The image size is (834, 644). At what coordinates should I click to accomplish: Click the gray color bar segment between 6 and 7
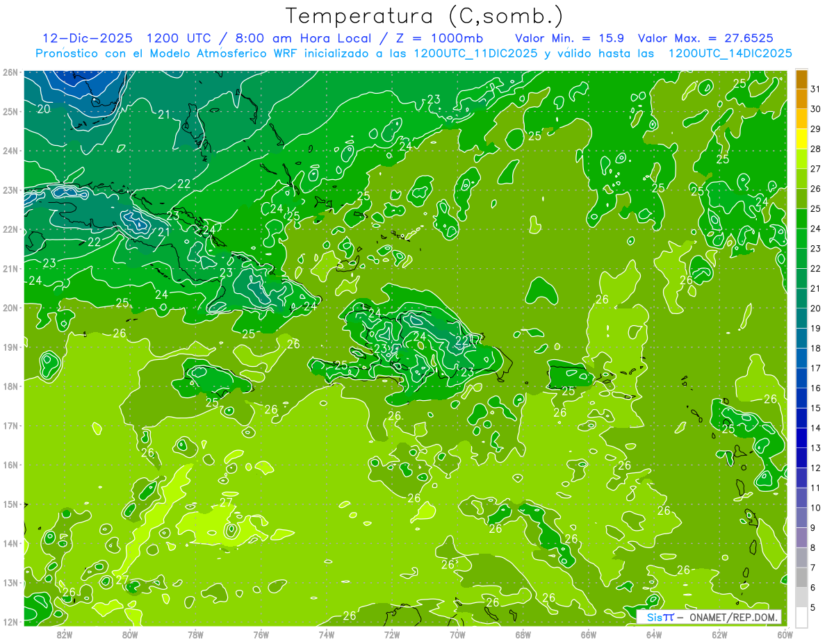click(801, 579)
